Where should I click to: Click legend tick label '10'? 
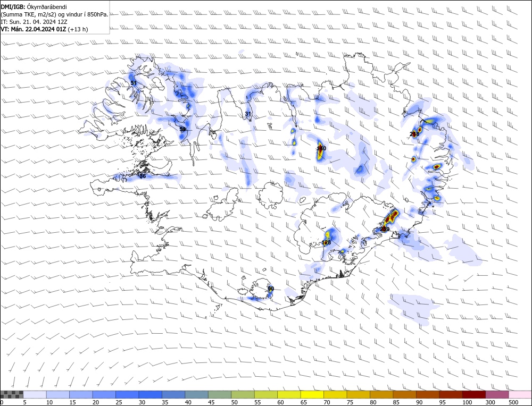pyautogui.click(x=49, y=402)
